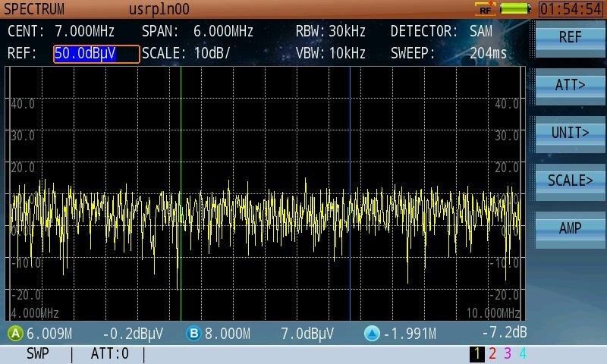Viewport: 607px width, 364px height.
Task: Select marker B blue circle icon
Action: point(194,334)
